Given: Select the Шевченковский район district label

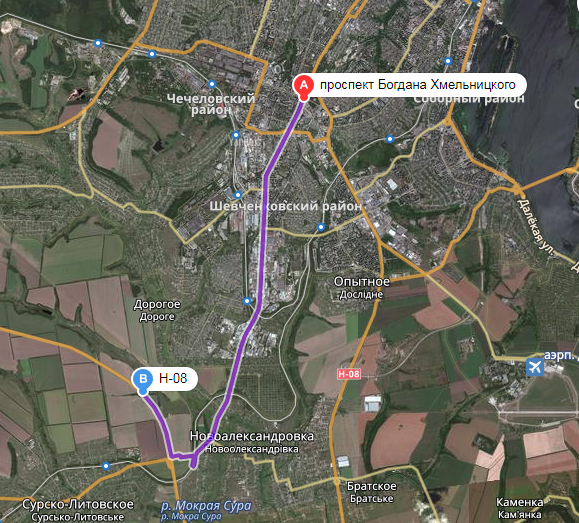Looking at the screenshot, I should tap(285, 206).
